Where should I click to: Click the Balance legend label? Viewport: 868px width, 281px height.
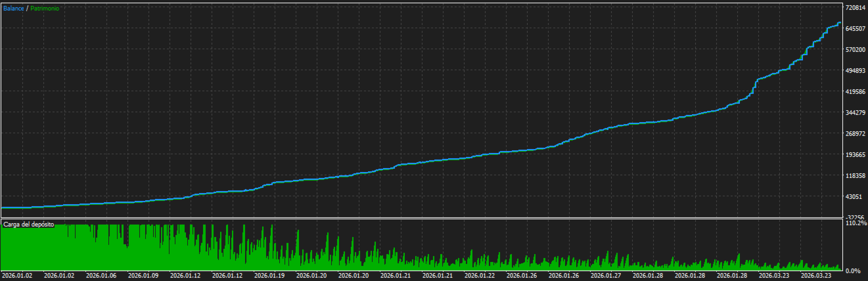(x=13, y=9)
